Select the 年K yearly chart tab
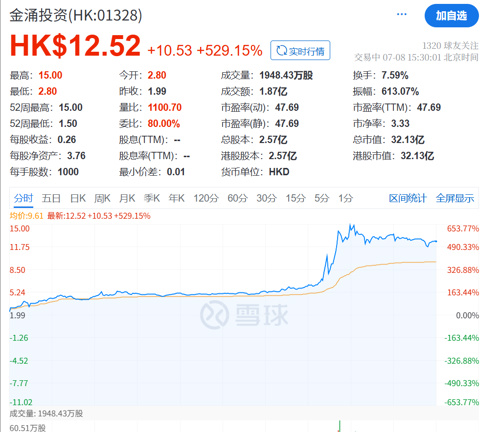Viewport: 500px width, 432px height. click(176, 198)
